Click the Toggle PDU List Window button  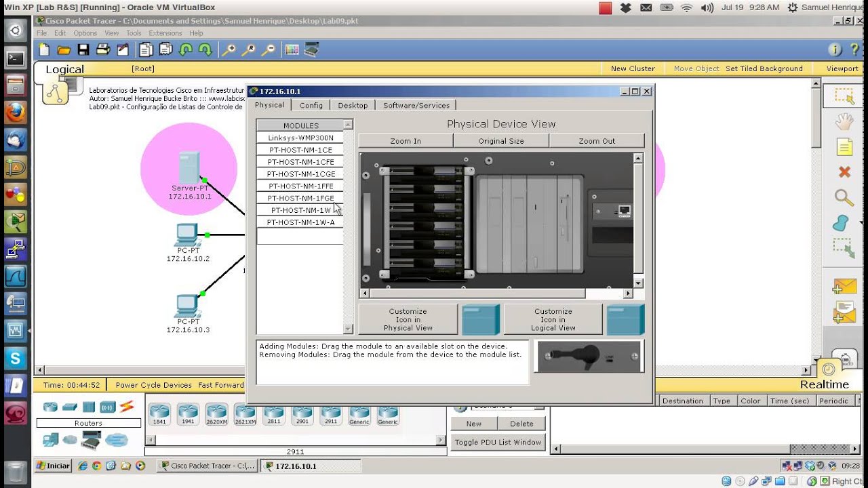click(498, 442)
